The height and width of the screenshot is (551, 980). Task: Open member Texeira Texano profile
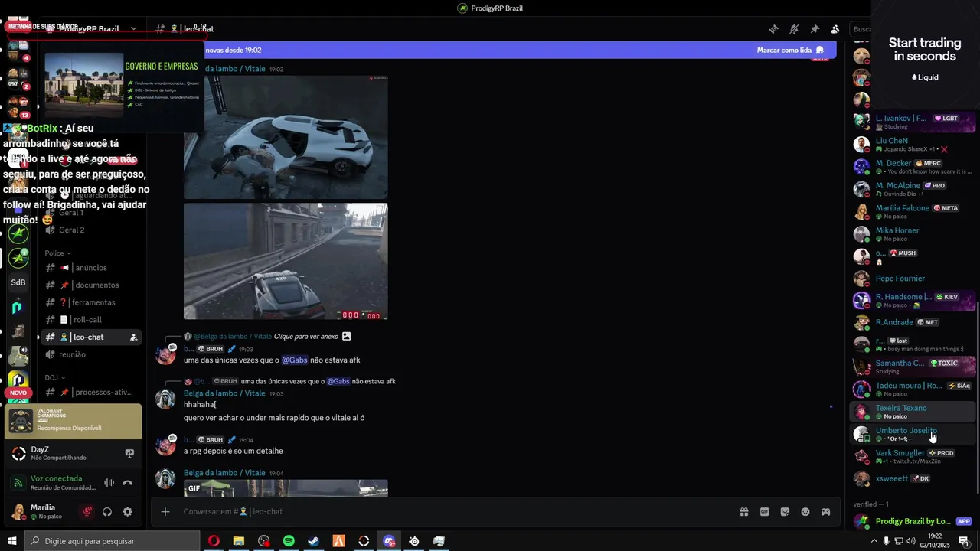tap(914, 412)
